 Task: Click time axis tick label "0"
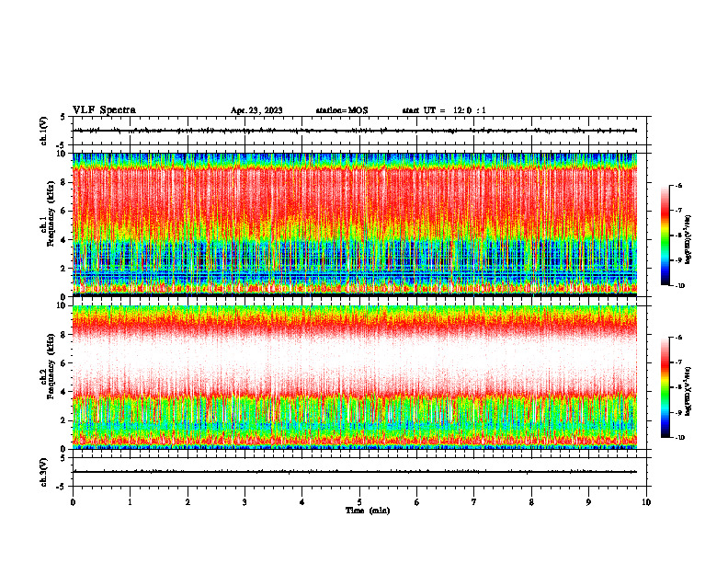73,502
